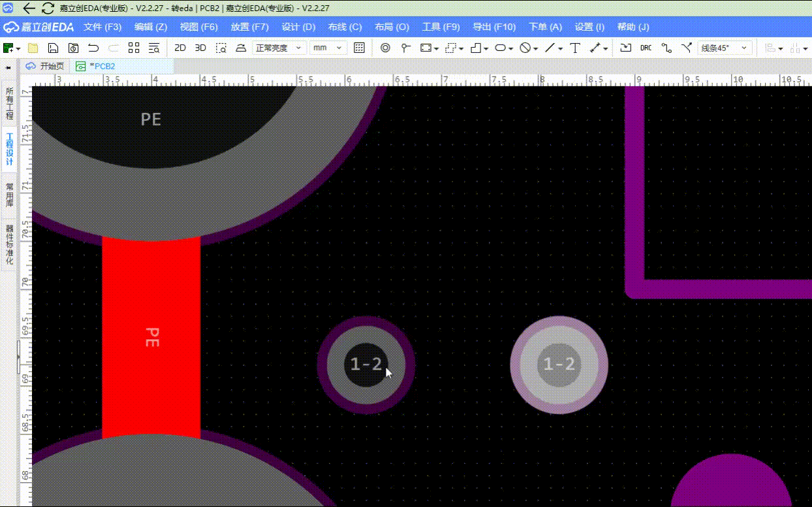Open the find and search icon
The height and width of the screenshot is (507, 812).
click(154, 48)
